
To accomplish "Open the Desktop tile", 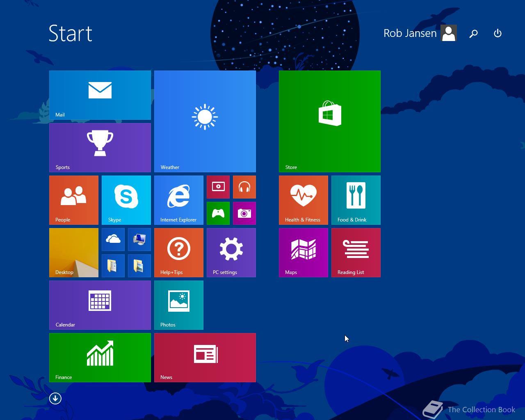I will pyautogui.click(x=74, y=253).
